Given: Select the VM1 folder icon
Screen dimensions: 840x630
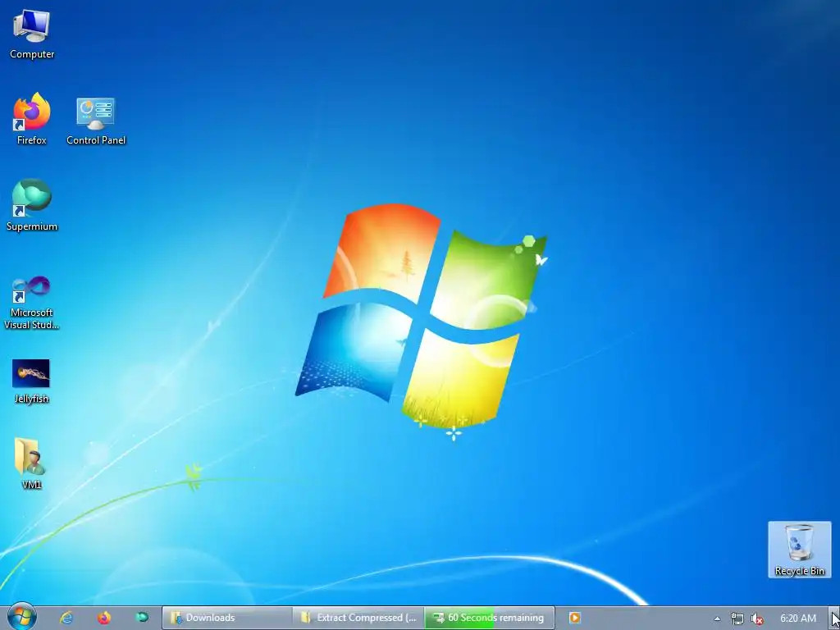Looking at the screenshot, I should click(x=31, y=463).
